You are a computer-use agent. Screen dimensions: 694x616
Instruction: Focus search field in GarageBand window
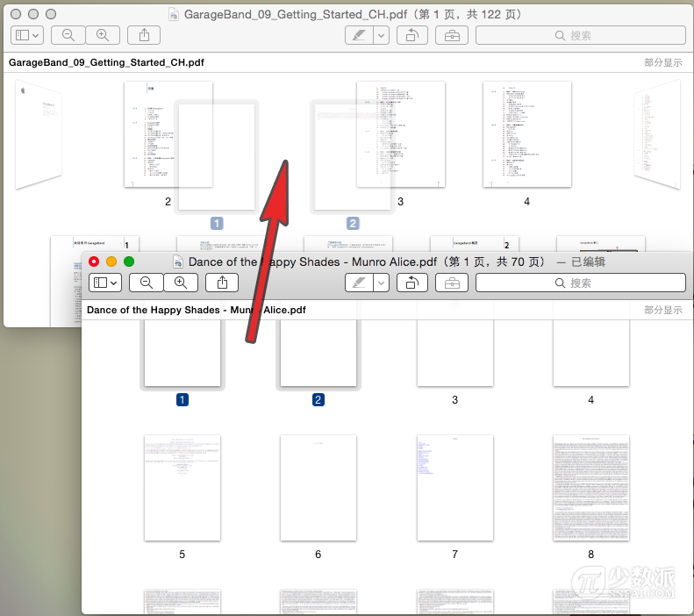coord(581,35)
